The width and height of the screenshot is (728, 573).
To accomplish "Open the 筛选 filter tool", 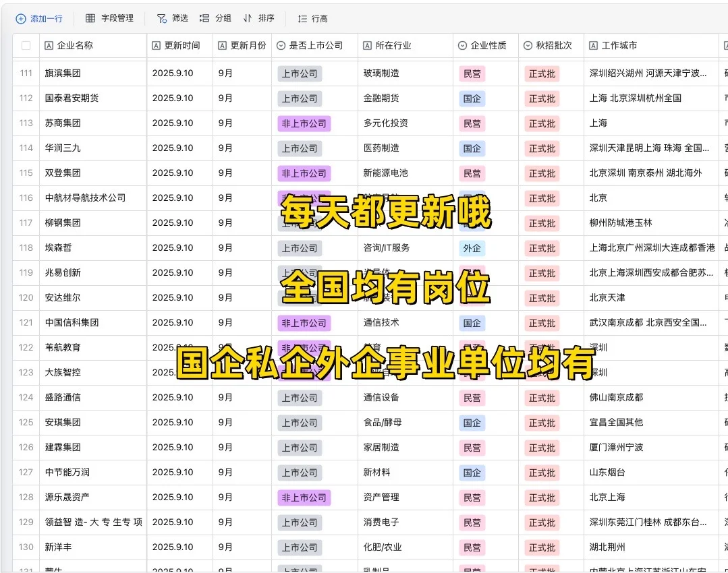I will (x=172, y=18).
